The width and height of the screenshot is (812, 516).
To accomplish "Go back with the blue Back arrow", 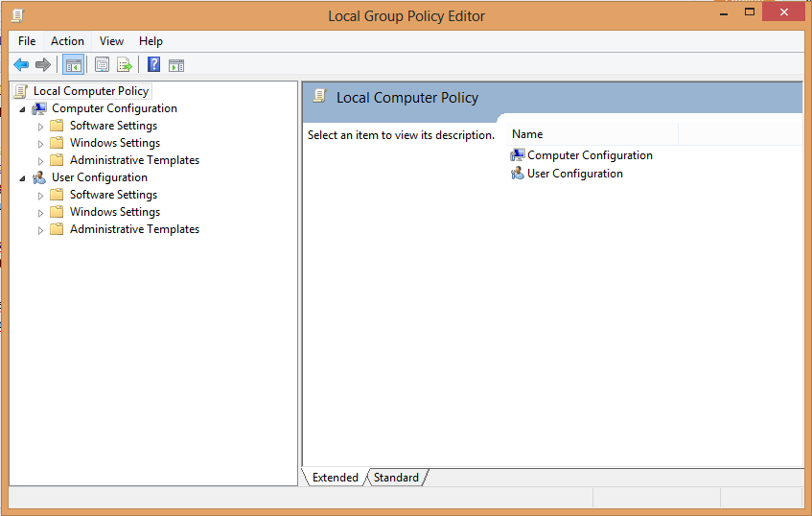I will point(21,65).
